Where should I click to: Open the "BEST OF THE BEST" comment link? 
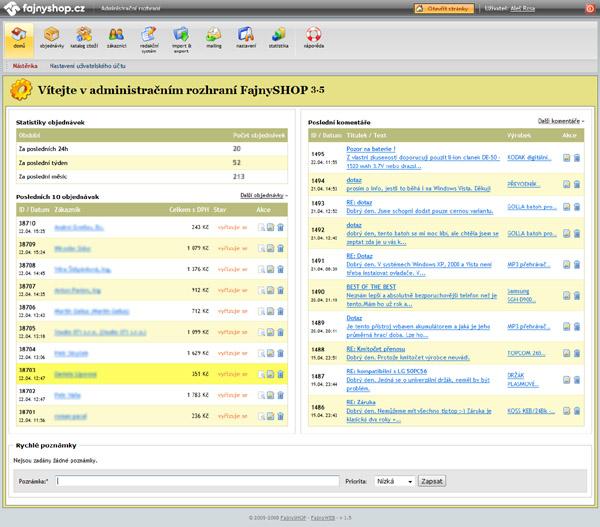[371, 287]
